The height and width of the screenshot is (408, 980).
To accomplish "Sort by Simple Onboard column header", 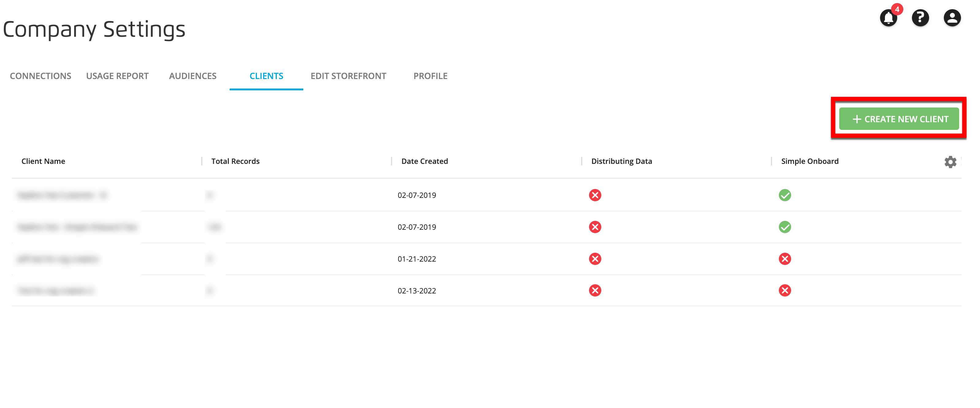I will coord(810,161).
